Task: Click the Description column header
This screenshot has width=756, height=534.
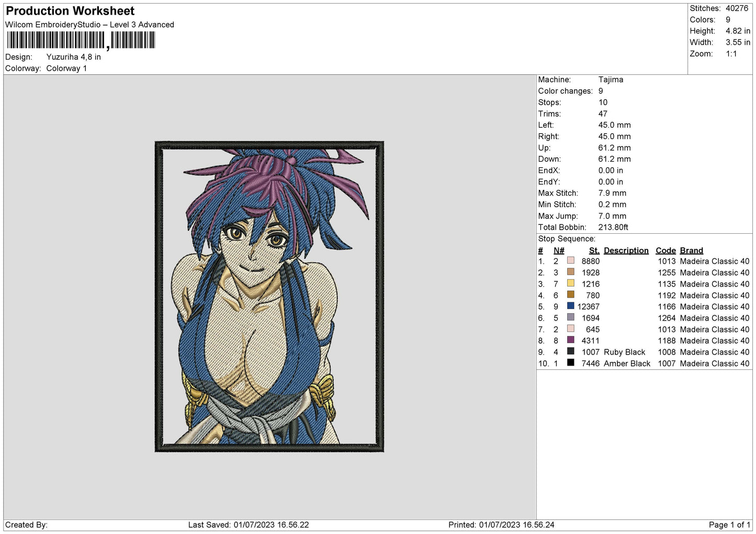Action: pyautogui.click(x=626, y=251)
